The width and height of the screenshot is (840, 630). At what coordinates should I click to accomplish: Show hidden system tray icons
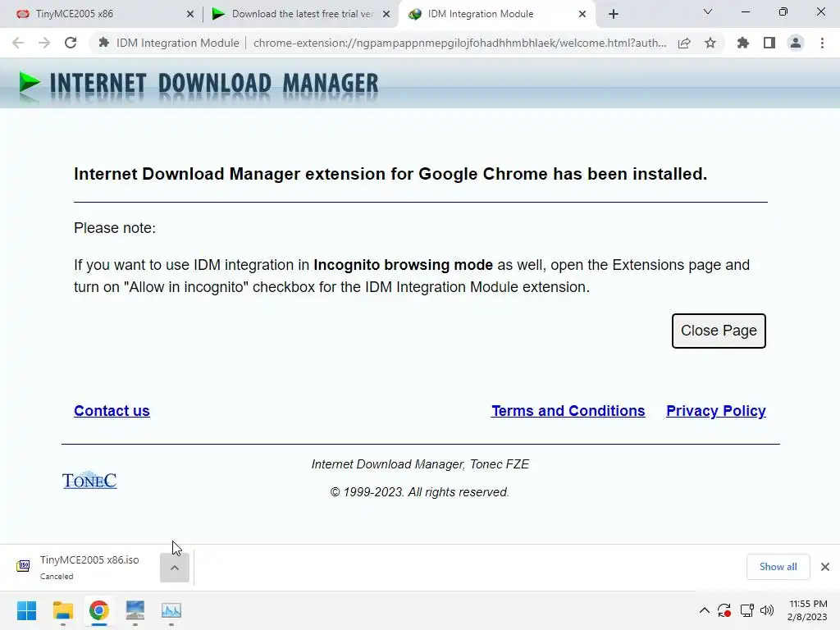click(705, 610)
